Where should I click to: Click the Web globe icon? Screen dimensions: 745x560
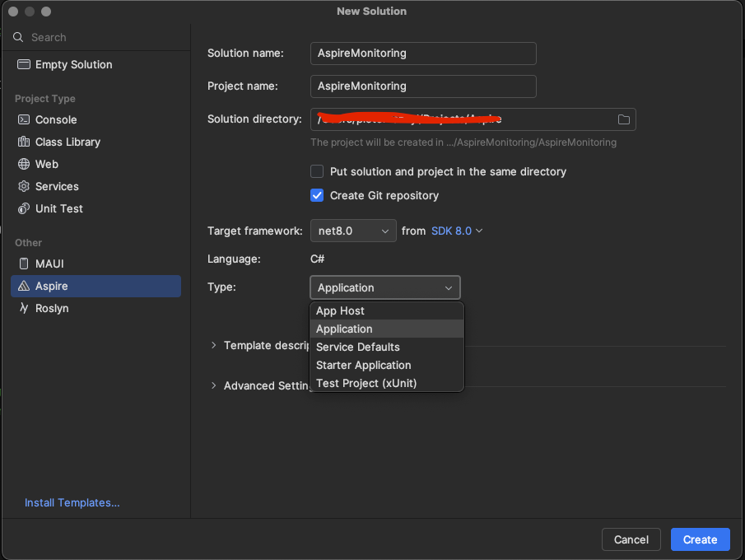coord(23,164)
